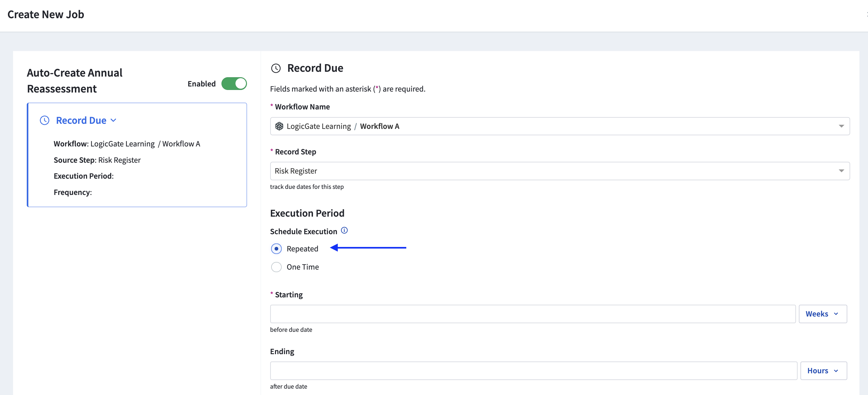Click the Record Step dropdown caret

841,171
